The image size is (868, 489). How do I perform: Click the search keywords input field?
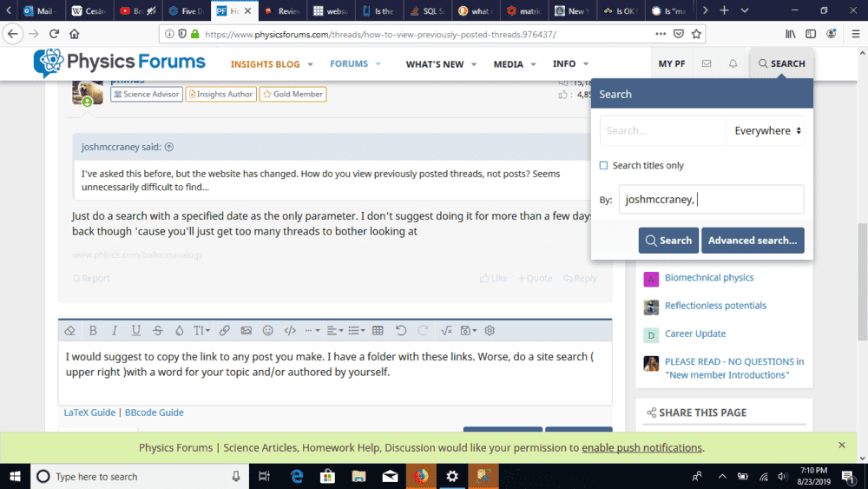(x=663, y=131)
